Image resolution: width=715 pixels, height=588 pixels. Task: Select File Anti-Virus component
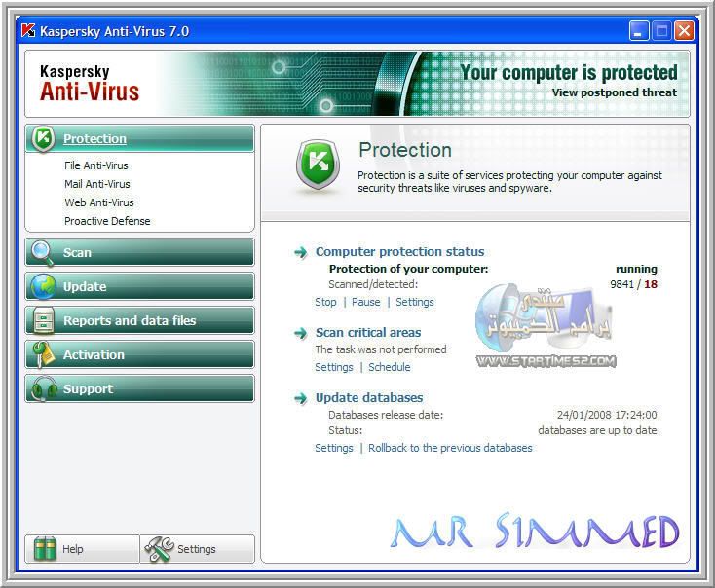coord(96,165)
